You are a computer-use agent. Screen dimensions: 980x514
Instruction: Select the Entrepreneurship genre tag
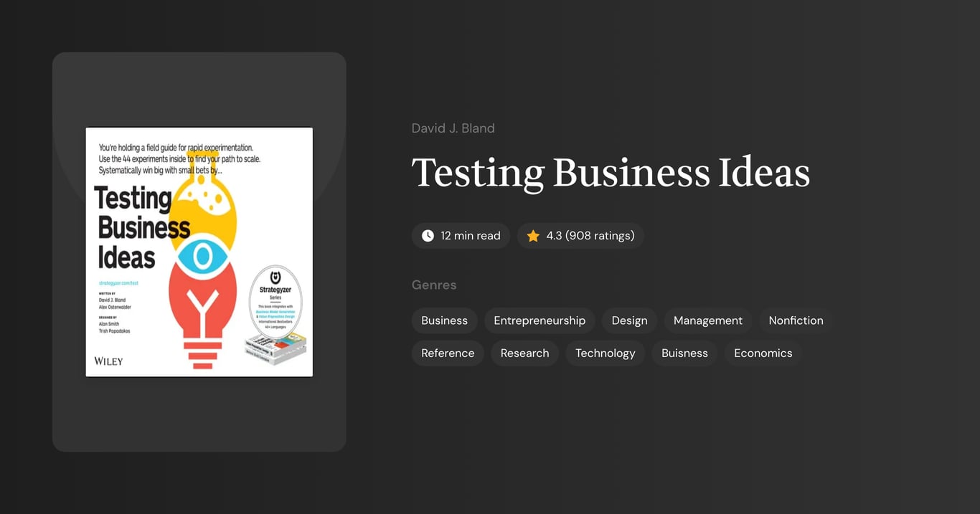(x=540, y=320)
